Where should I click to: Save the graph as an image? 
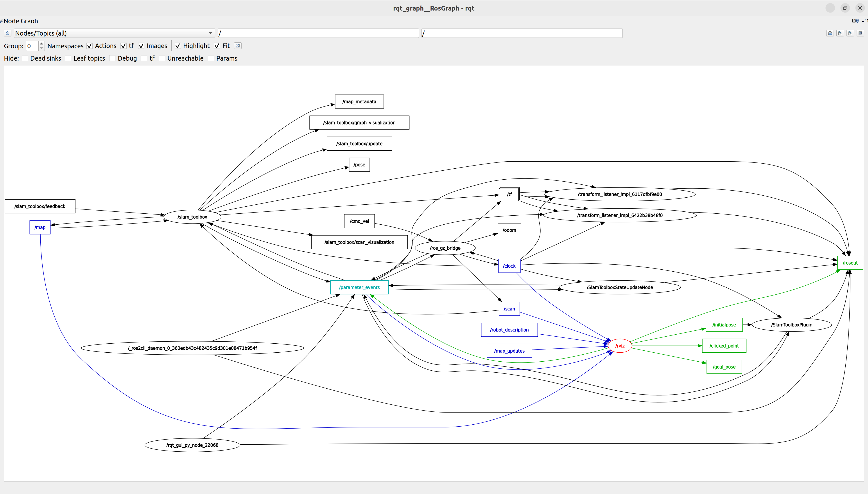click(x=860, y=33)
